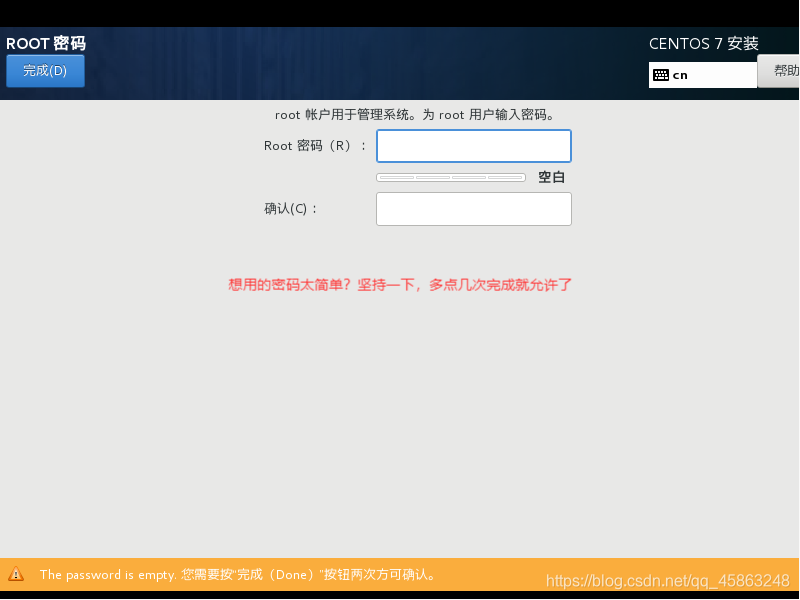
Task: Click the red 想用的密码太简单 hint text
Action: (399, 285)
